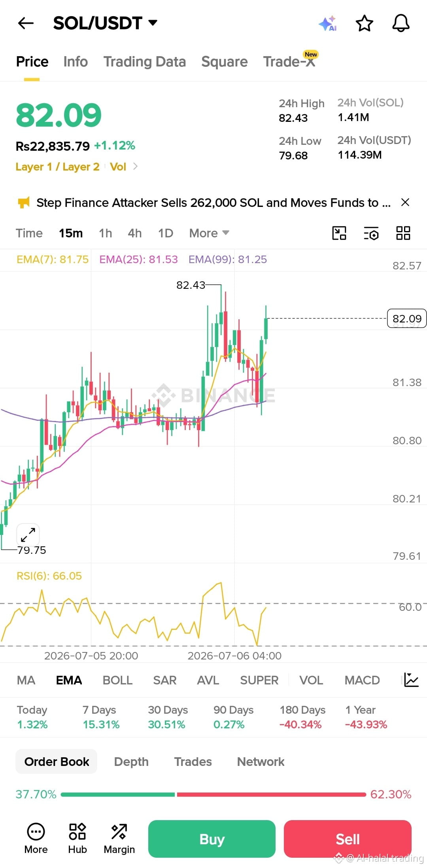Open the SOL/USDT pair selector dropdown
Screen dimensions: 427x868
[x=105, y=23]
